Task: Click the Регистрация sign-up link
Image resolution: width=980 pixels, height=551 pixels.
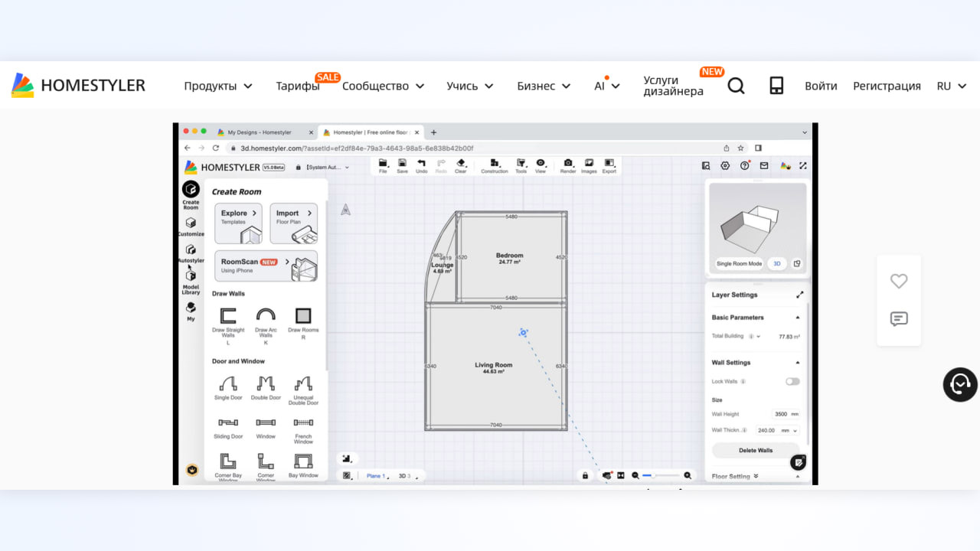Action: pos(887,86)
